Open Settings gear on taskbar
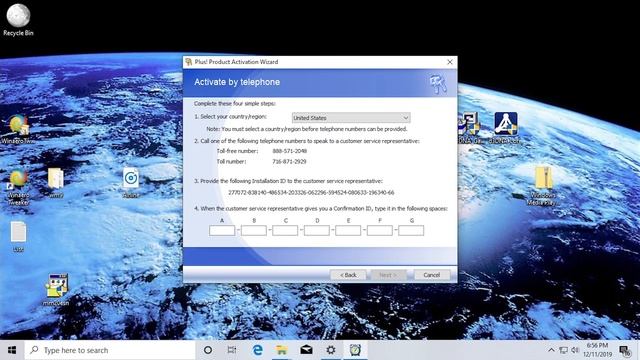Viewport: 640px width, 360px height. coord(331,350)
